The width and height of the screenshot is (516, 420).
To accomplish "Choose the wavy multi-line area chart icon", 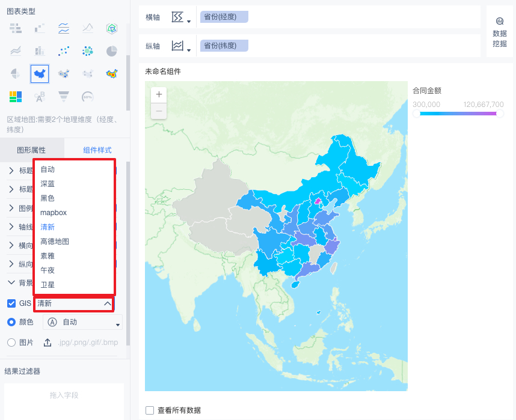I will 64,29.
